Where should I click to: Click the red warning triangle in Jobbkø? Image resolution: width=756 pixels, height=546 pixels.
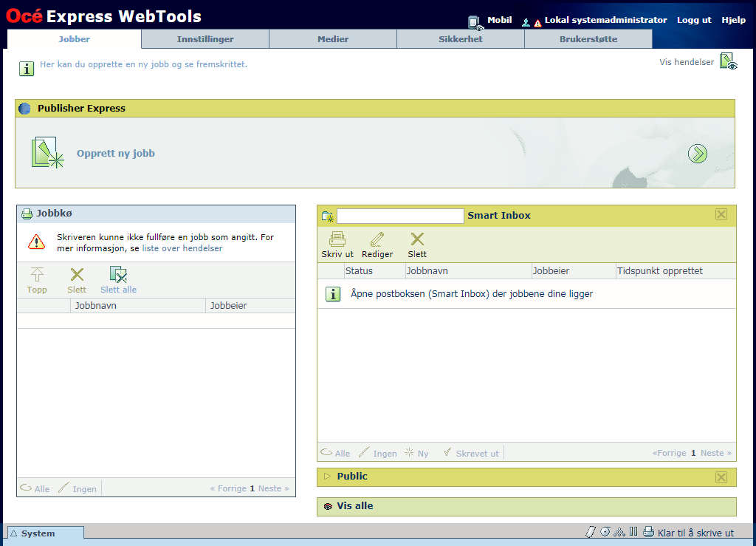pos(37,242)
